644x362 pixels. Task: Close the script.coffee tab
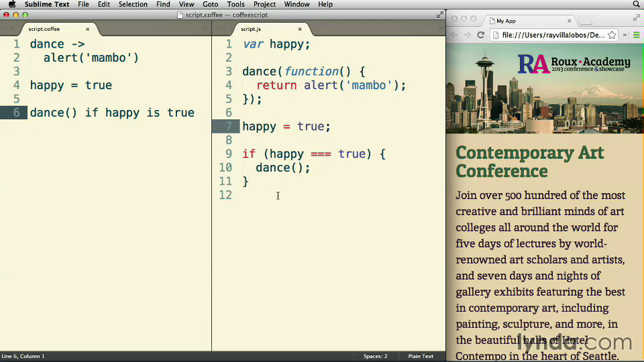pos(87,29)
